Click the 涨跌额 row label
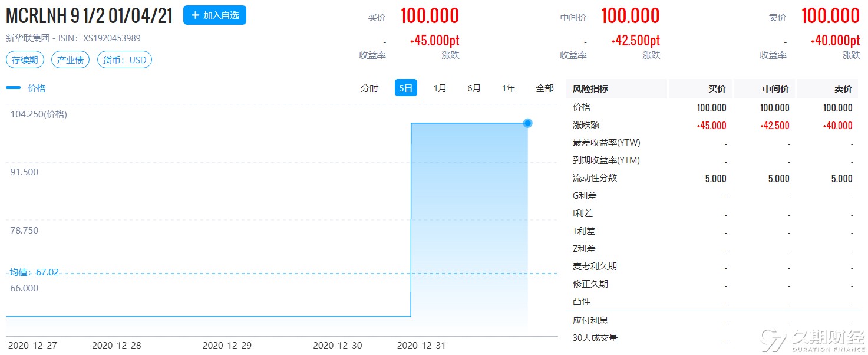Image resolution: width=868 pixels, height=355 pixels. click(x=586, y=125)
